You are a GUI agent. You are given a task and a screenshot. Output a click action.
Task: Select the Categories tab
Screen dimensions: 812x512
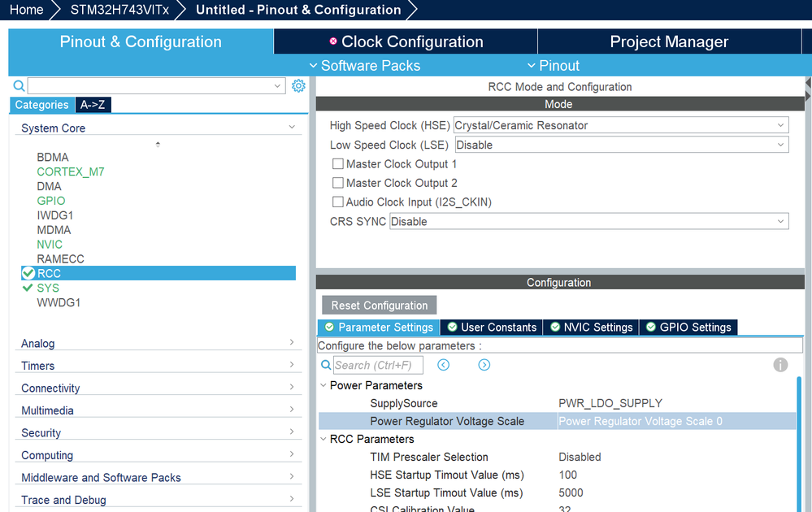pyautogui.click(x=42, y=105)
